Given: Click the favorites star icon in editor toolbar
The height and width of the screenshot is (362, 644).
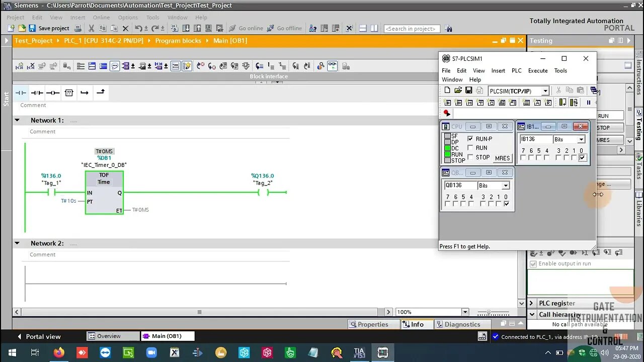Looking at the screenshot, I should pyautogui.click(x=187, y=66).
